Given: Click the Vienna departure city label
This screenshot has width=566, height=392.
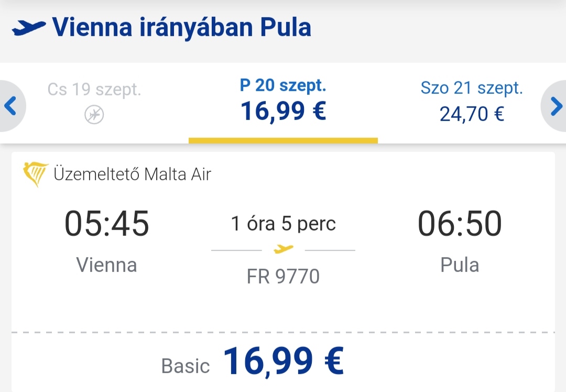Looking at the screenshot, I should (x=107, y=265).
